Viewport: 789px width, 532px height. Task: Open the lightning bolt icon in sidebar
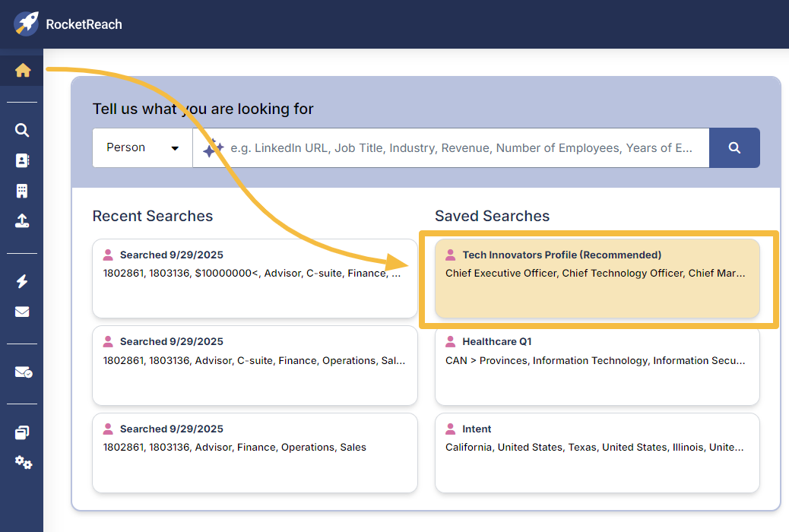click(22, 281)
